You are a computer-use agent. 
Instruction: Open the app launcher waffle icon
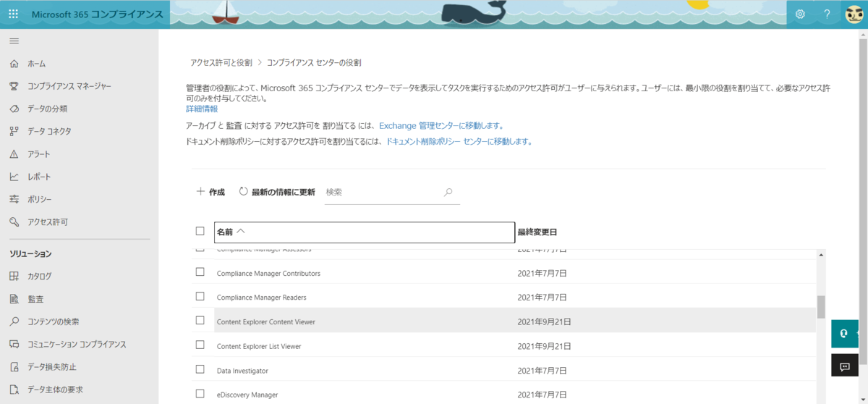click(13, 14)
